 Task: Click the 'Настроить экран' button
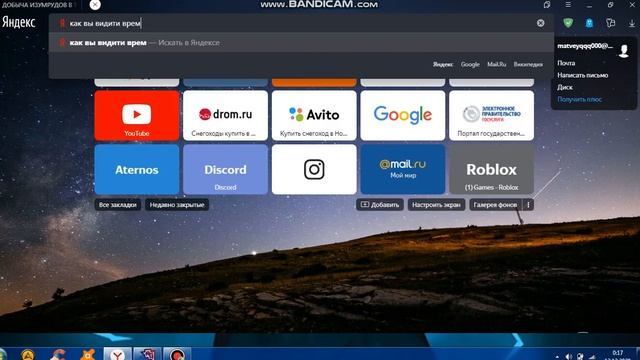436,204
